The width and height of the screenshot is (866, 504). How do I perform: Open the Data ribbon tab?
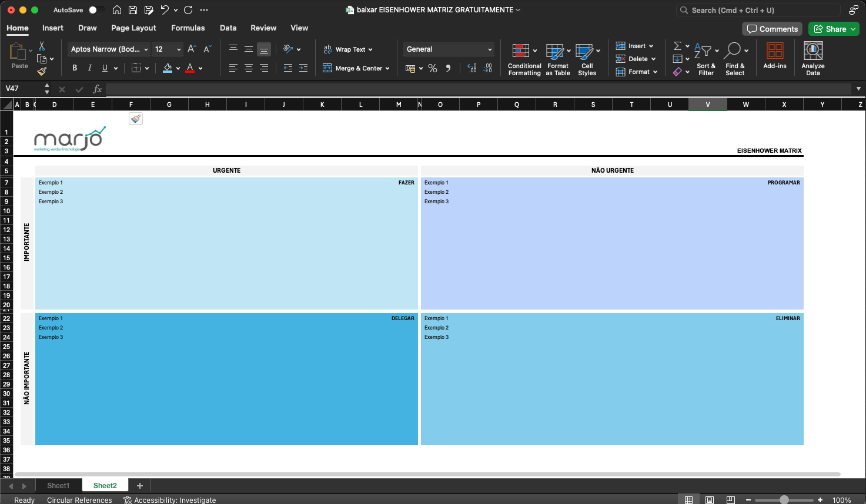point(228,28)
